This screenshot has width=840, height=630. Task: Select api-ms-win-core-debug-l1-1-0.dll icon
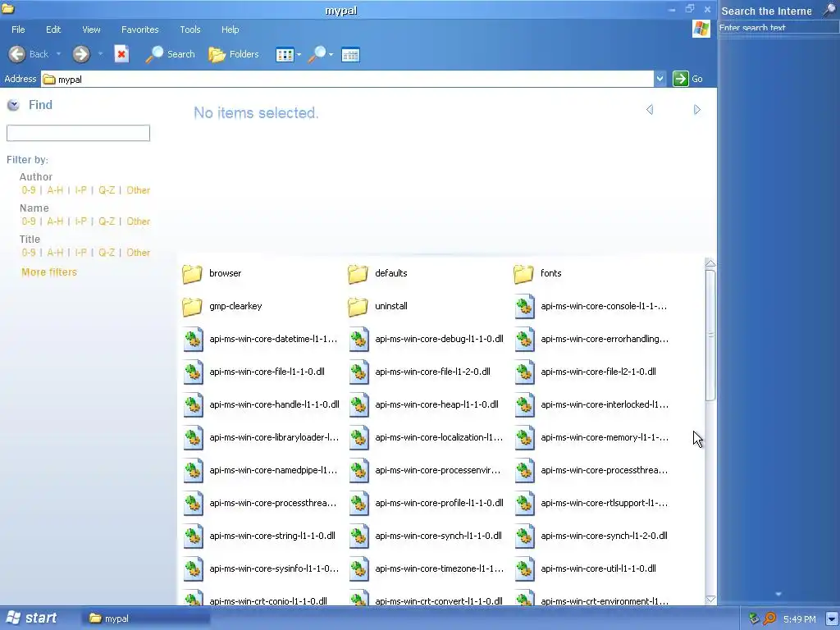click(x=359, y=339)
